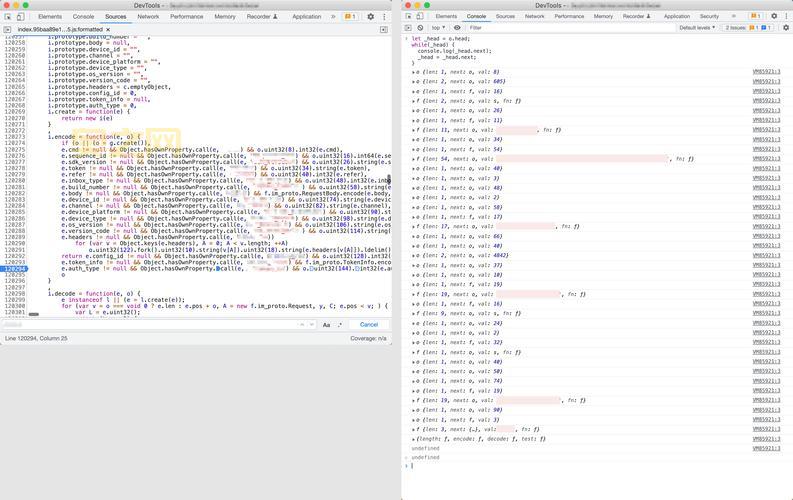Image resolution: width=793 pixels, height=500 pixels.
Task: Switch to Network tab in left DevTools
Action: click(x=148, y=17)
